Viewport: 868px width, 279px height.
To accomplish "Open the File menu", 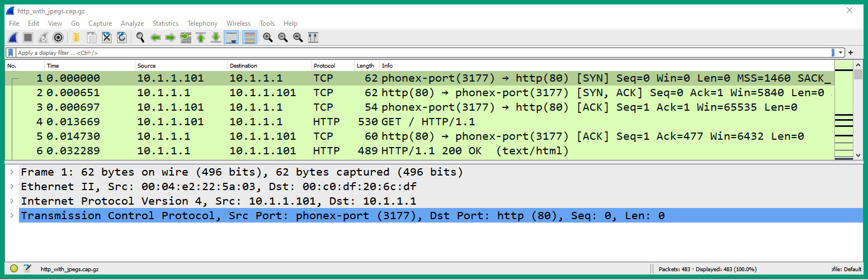I will (14, 23).
